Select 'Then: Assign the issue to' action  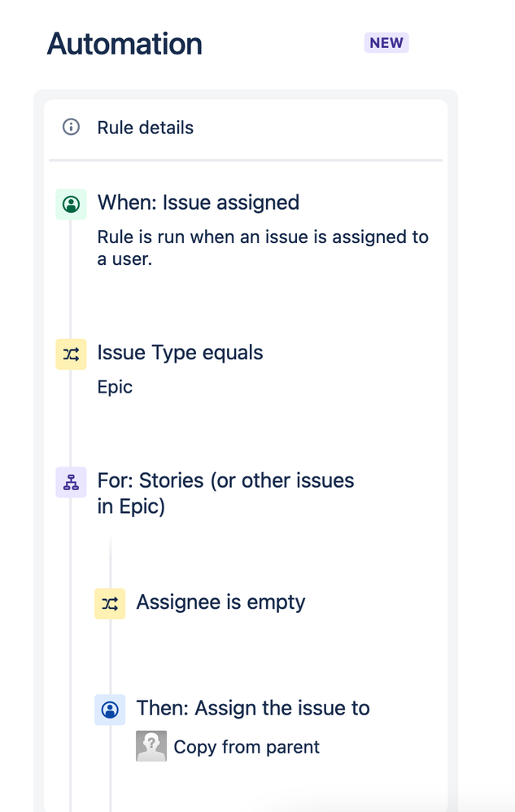252,708
